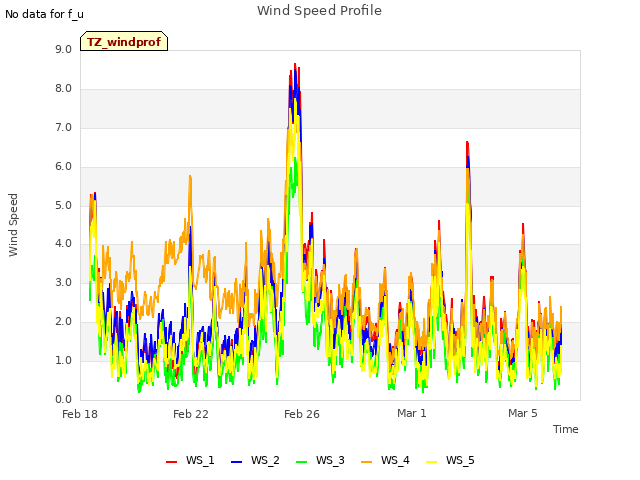
Task: Click the Mar 5 x-axis tick label
Action: tap(523, 413)
